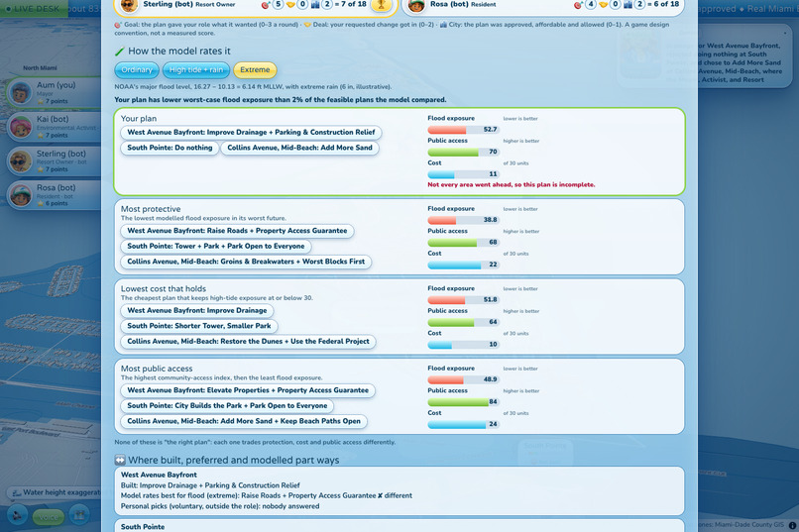Image resolution: width=799 pixels, height=532 pixels.
Task: Select the Extreme scenario tab
Action: (x=255, y=69)
